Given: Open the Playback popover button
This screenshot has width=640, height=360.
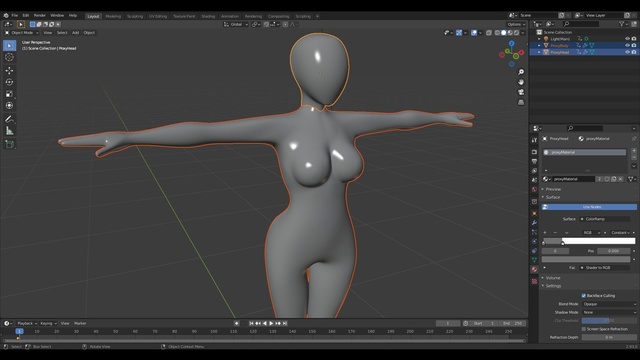Looking at the screenshot, I should 27,323.
